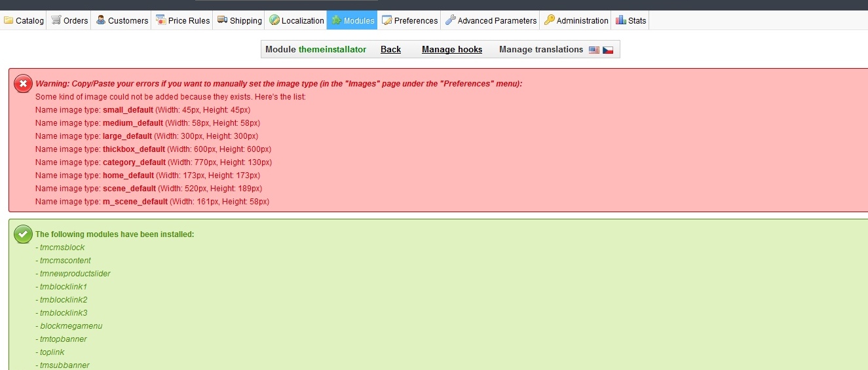Click the large_default image type text
The width and height of the screenshot is (868, 370).
pyautogui.click(x=127, y=136)
